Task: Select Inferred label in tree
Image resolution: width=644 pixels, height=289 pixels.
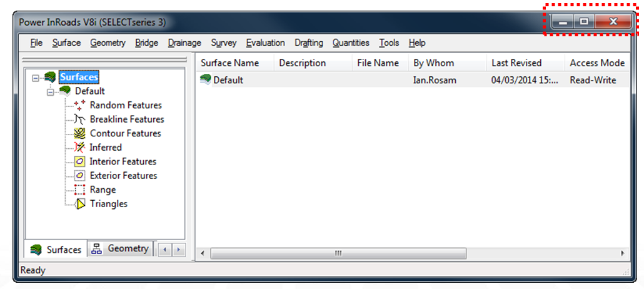Action: [x=106, y=147]
